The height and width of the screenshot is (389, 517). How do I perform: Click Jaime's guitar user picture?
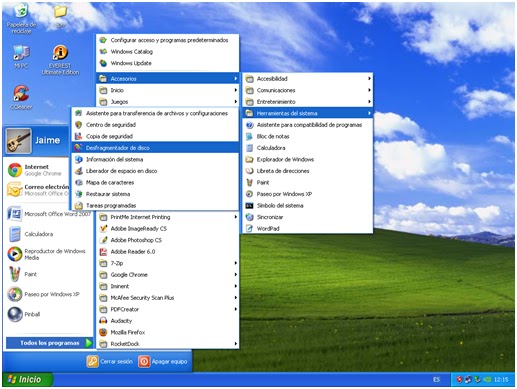click(x=18, y=141)
